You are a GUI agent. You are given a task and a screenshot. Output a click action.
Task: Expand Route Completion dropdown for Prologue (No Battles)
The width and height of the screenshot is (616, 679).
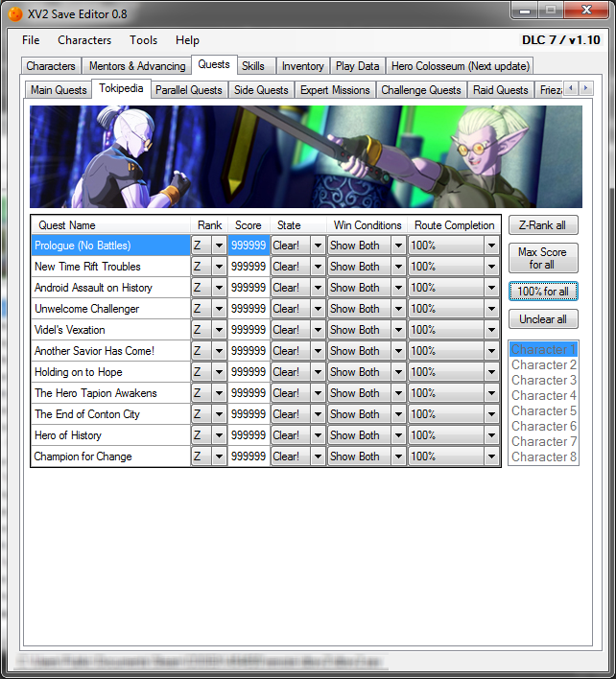click(x=491, y=246)
